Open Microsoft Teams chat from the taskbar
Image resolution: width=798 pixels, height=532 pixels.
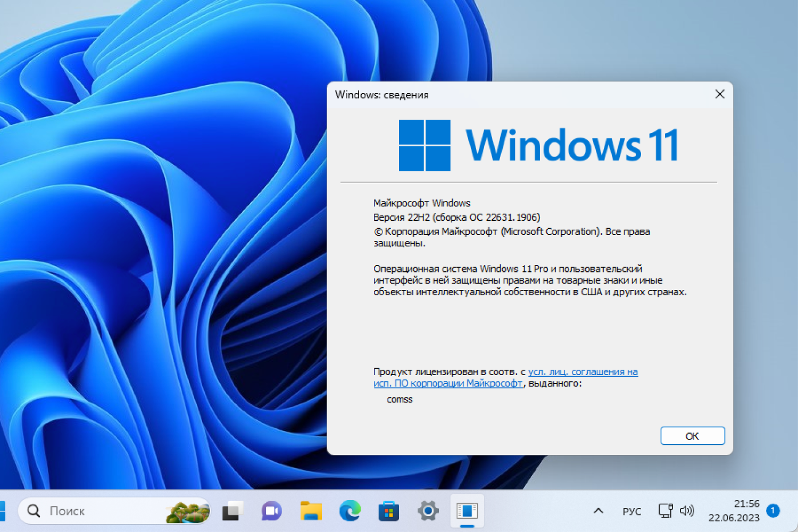(x=271, y=511)
